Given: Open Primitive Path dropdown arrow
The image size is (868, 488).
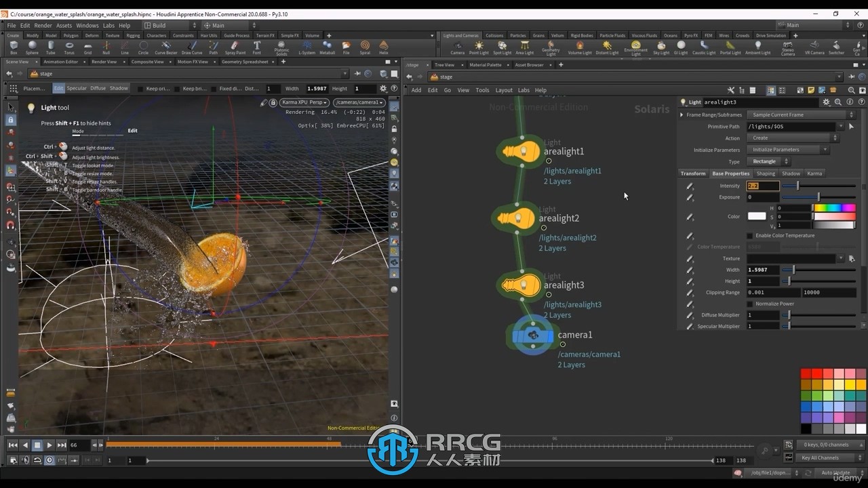Looking at the screenshot, I should pos(842,126).
